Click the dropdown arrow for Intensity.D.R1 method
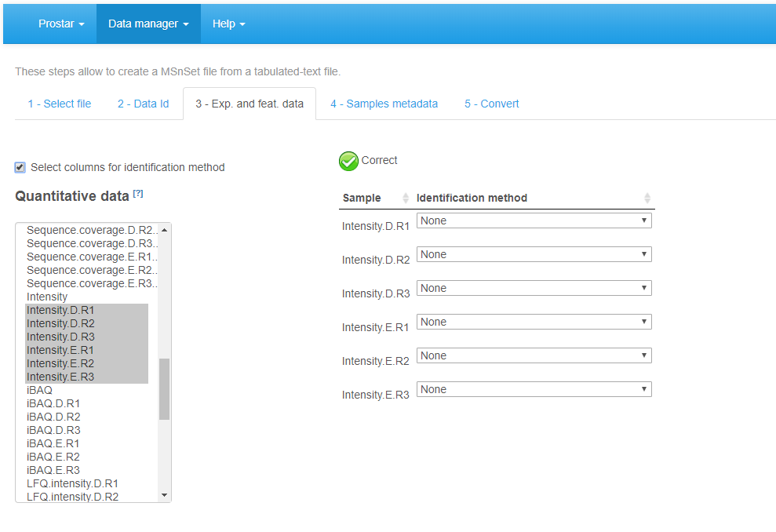 (643, 220)
